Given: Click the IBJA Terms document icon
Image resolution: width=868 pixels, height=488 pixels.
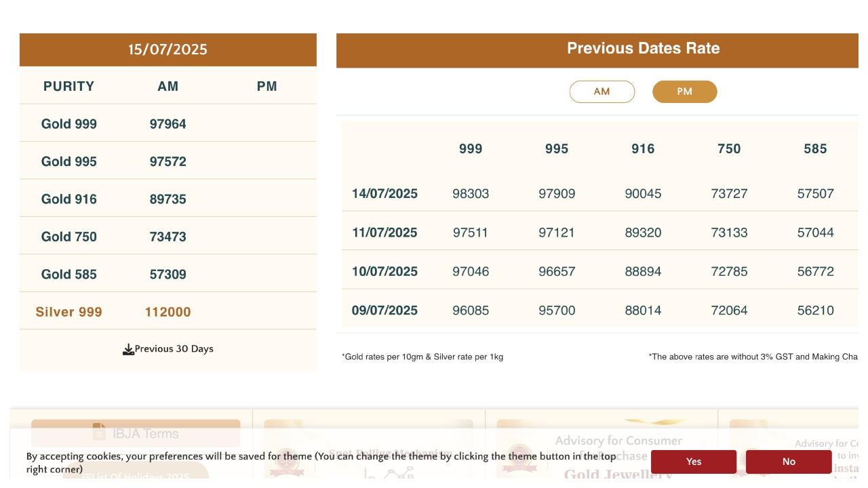Looking at the screenshot, I should (x=99, y=432).
